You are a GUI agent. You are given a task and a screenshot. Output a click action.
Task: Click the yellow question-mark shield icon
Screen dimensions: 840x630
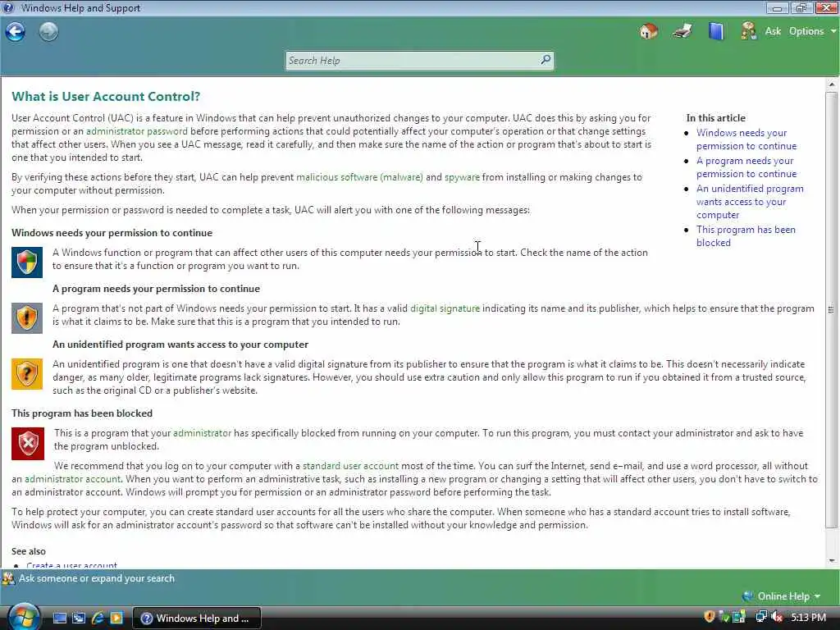coord(27,374)
